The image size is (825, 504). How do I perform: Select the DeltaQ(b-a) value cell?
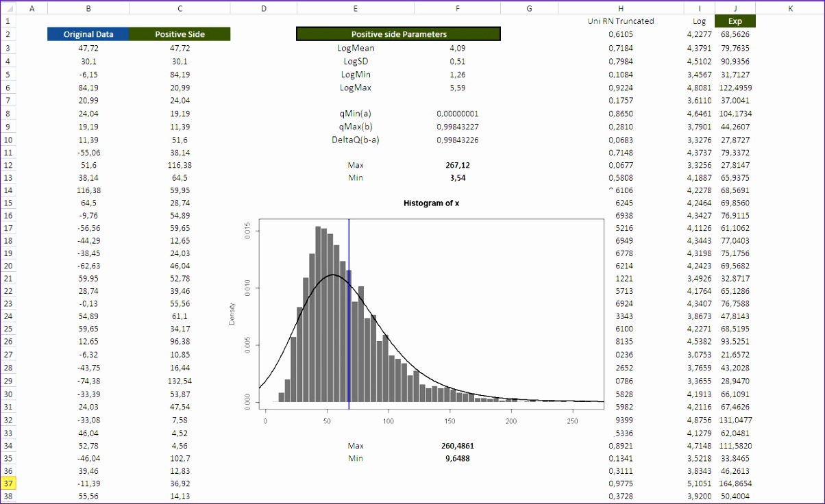(x=457, y=139)
